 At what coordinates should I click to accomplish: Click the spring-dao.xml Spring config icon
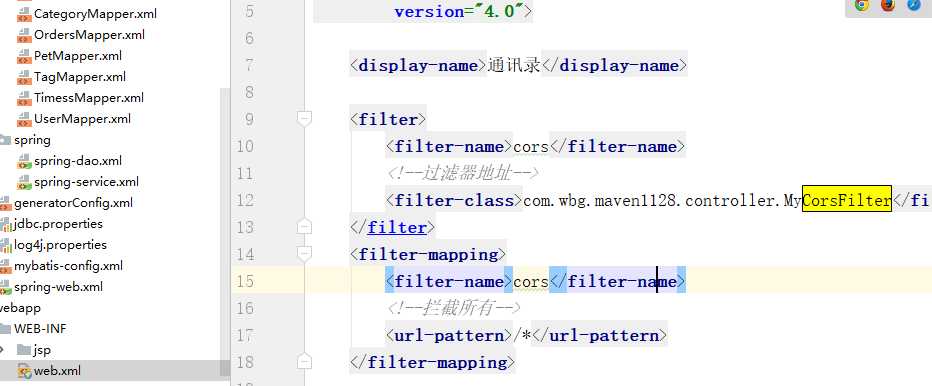[24, 161]
